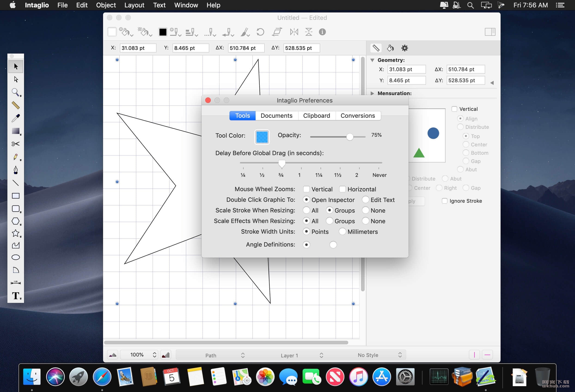The image size is (575, 392).
Task: Expand the Mensuration section
Action: click(x=372, y=93)
